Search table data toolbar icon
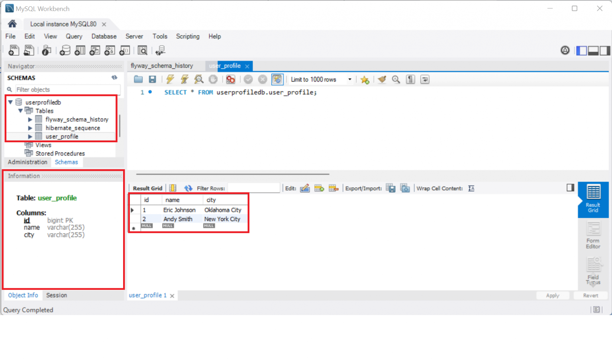Screen dimensions: 612x364 pos(142,50)
